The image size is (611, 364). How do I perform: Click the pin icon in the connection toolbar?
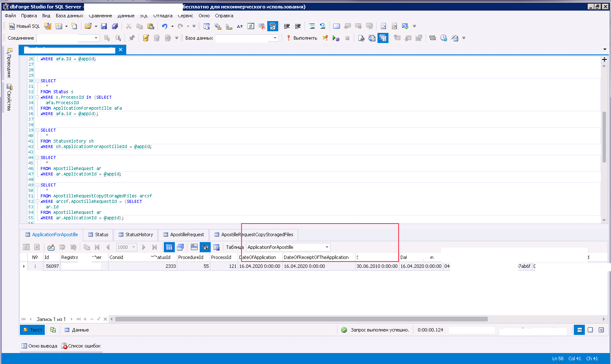pos(132,38)
